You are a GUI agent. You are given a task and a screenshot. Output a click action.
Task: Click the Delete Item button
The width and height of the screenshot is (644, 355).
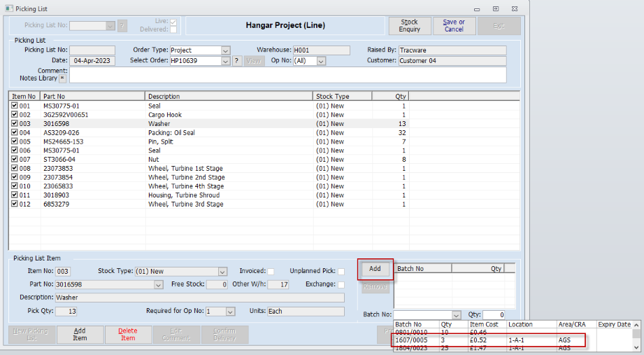coord(127,334)
